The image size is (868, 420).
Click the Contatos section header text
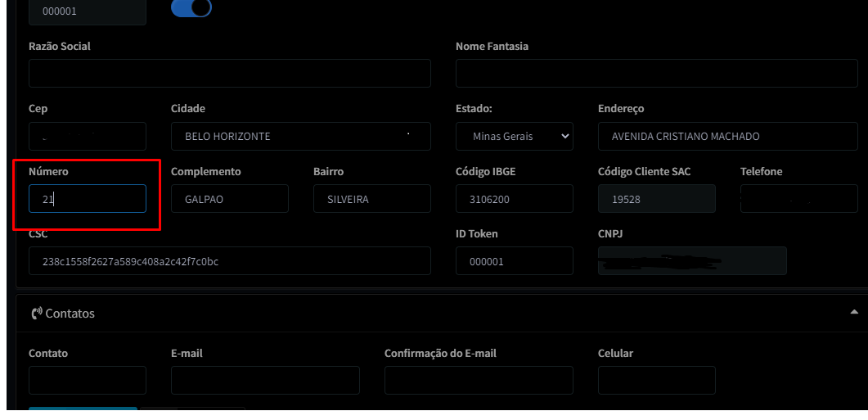pyautogui.click(x=70, y=314)
